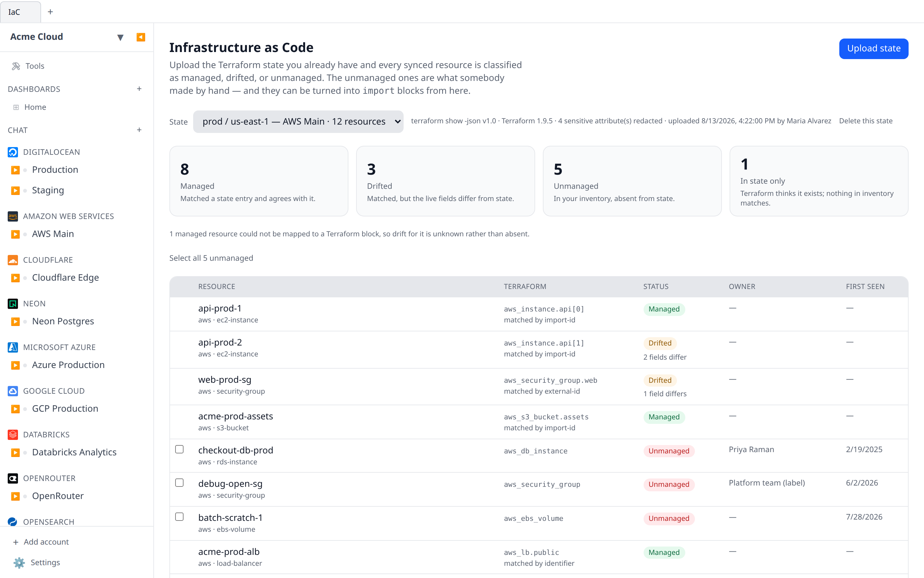
Task: Expand the Cloudflare Edge account arrow
Action: pos(15,277)
